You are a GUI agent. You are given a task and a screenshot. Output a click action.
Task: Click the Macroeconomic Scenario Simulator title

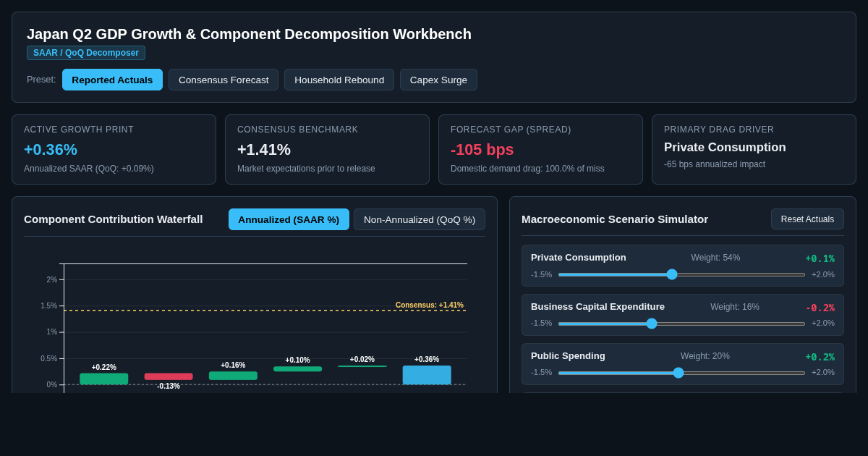(x=615, y=219)
